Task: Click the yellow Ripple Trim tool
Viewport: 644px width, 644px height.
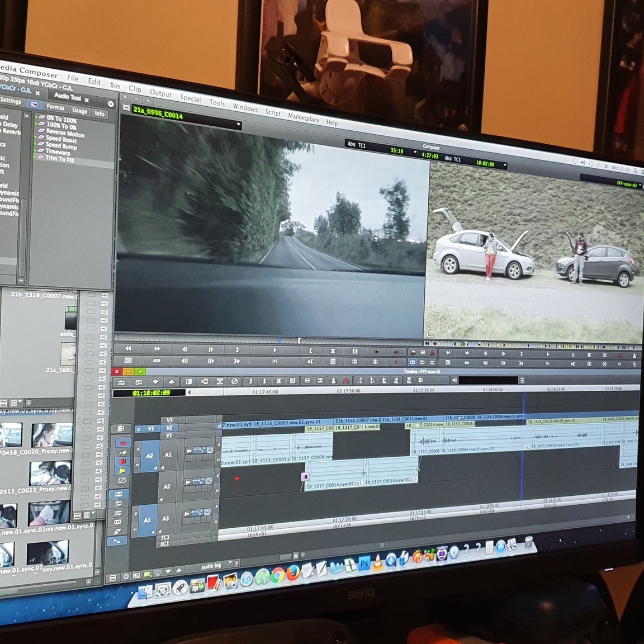Action: [121, 471]
